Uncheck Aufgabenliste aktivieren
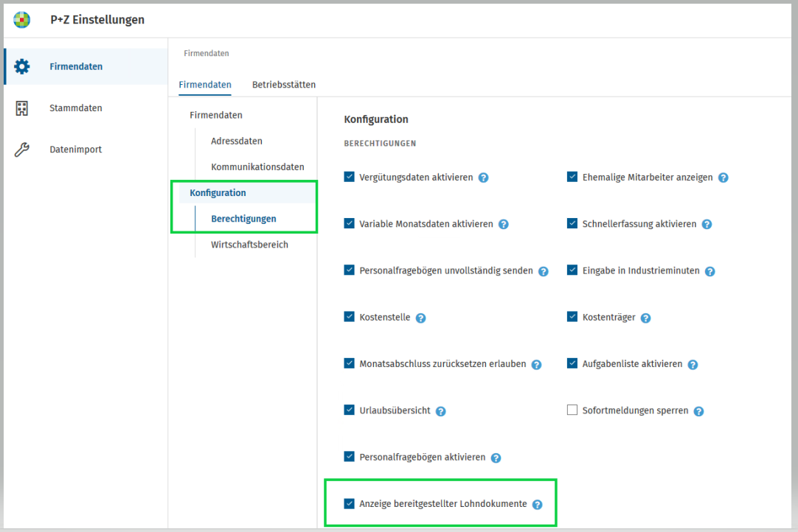Screen dimensions: 798x532 (572, 363)
